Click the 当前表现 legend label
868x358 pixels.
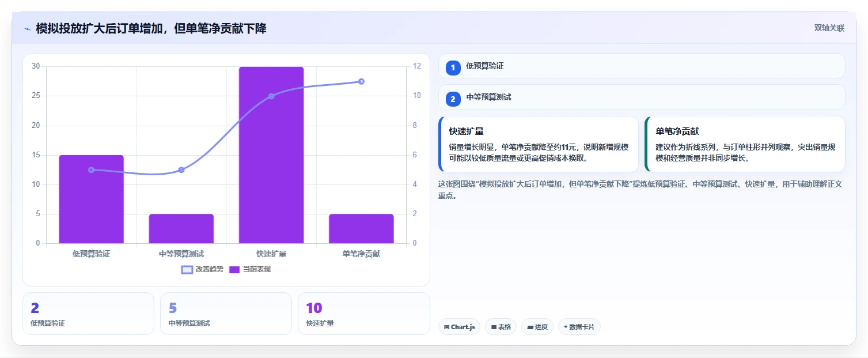pos(256,269)
